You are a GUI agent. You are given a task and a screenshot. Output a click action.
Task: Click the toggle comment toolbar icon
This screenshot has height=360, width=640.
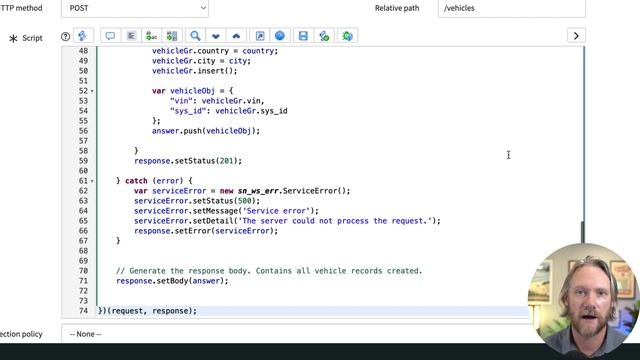110,36
